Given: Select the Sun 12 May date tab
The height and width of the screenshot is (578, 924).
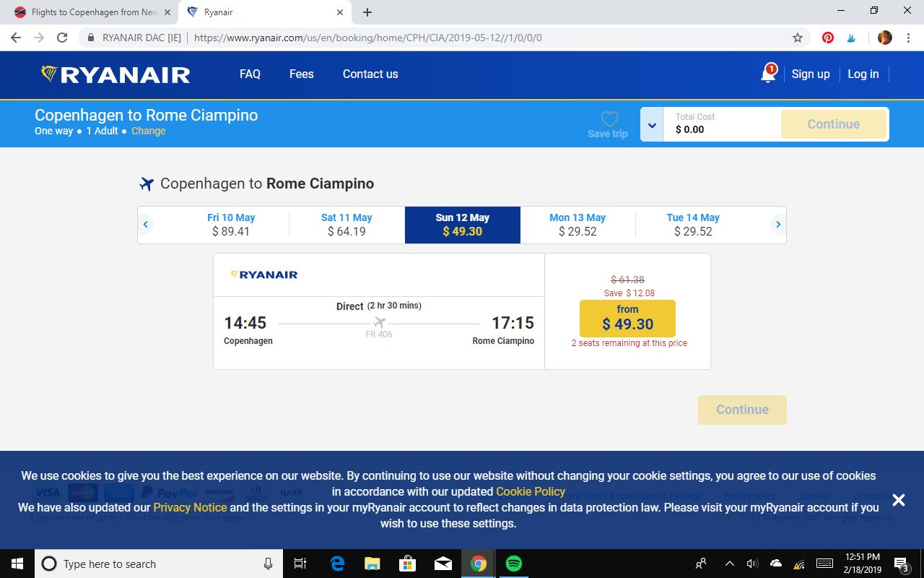Looking at the screenshot, I should [463, 225].
